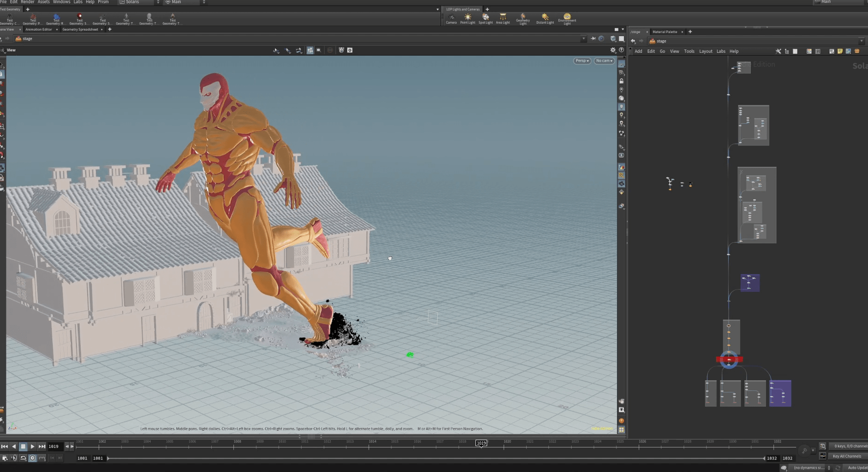This screenshot has height=472, width=868.
Task: Open the Render menu
Action: [x=27, y=2]
